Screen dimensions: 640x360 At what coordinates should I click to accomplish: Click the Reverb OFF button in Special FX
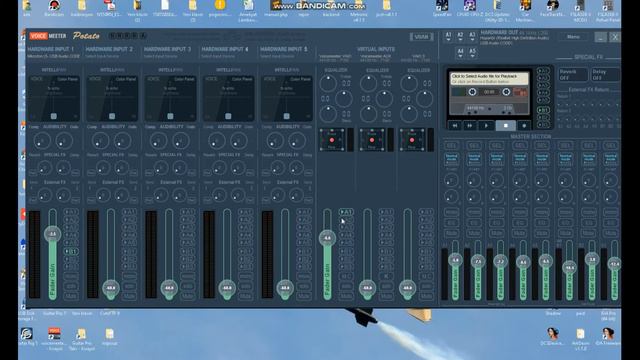(572, 75)
